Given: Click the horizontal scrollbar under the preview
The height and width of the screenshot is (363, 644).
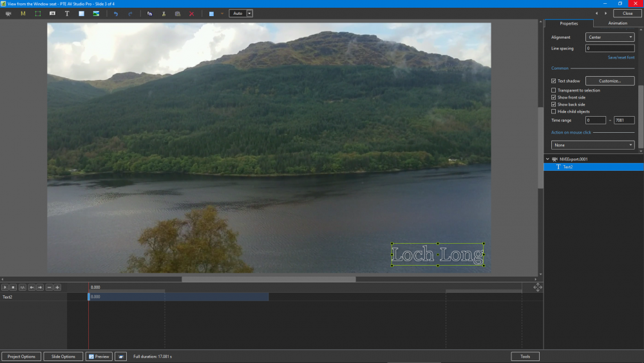Looking at the screenshot, I should click(x=269, y=279).
